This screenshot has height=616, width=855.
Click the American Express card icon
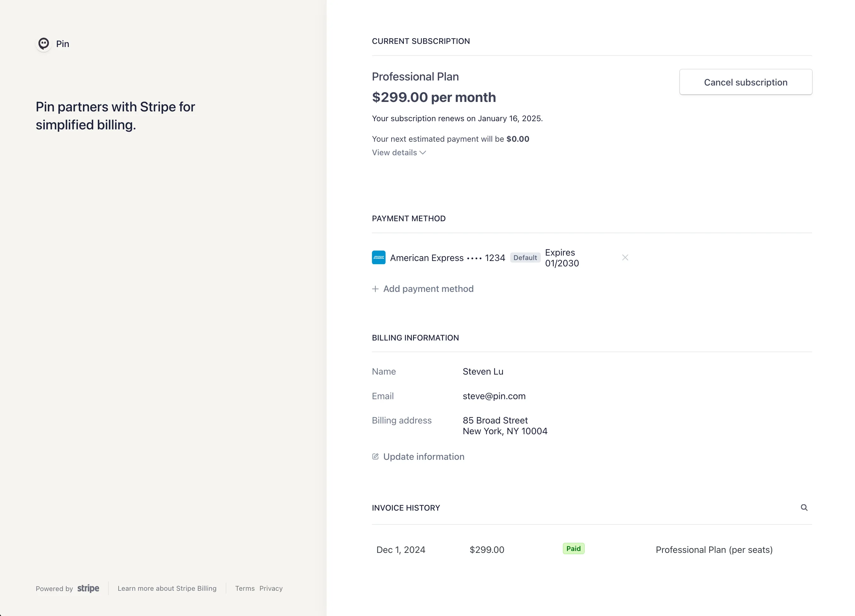379,258
